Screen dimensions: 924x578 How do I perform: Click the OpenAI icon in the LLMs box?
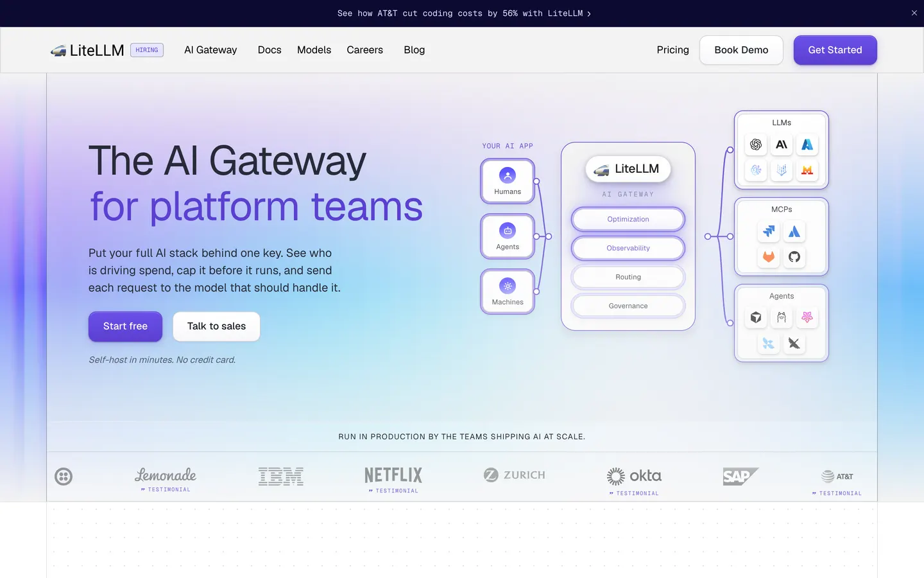coord(756,144)
